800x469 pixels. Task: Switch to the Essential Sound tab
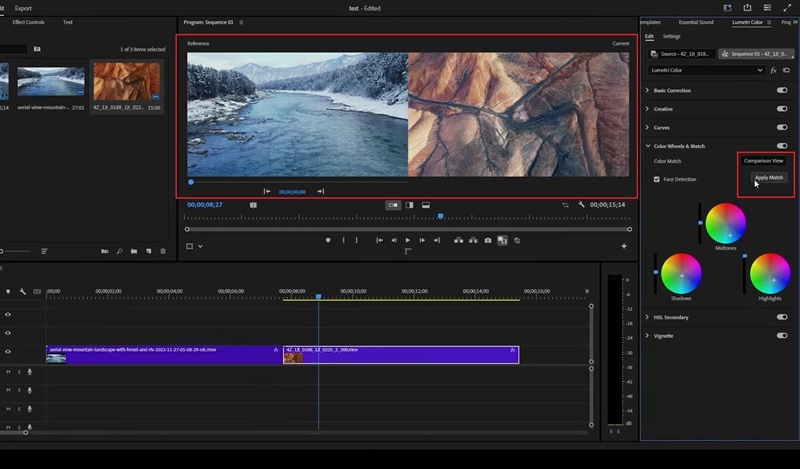pyautogui.click(x=696, y=21)
